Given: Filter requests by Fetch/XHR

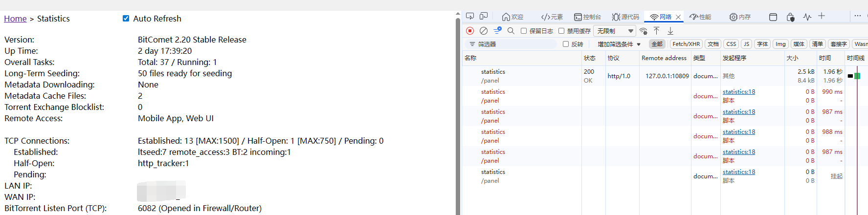Looking at the screenshot, I should pyautogui.click(x=686, y=44).
